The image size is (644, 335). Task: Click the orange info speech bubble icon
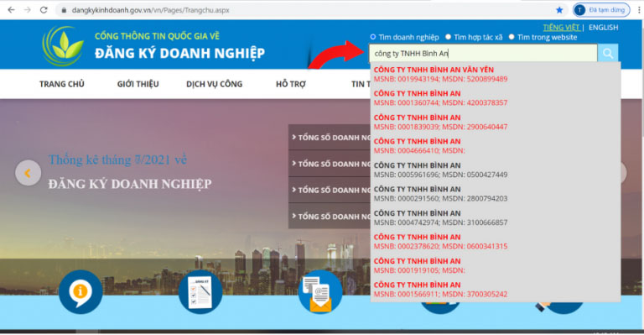click(80, 292)
